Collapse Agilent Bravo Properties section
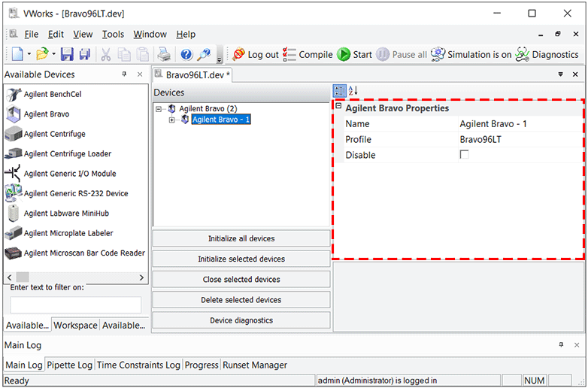 (338, 106)
